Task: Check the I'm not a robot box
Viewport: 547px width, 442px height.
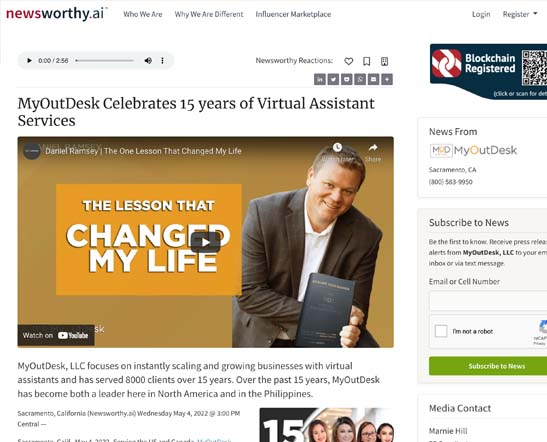Action: tap(441, 331)
